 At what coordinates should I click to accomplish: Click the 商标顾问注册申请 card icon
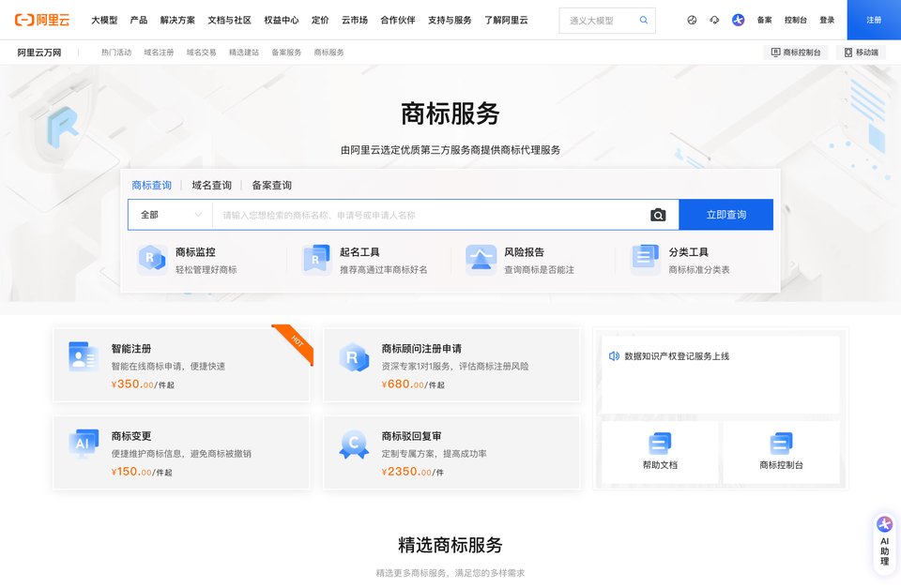pyautogui.click(x=354, y=357)
